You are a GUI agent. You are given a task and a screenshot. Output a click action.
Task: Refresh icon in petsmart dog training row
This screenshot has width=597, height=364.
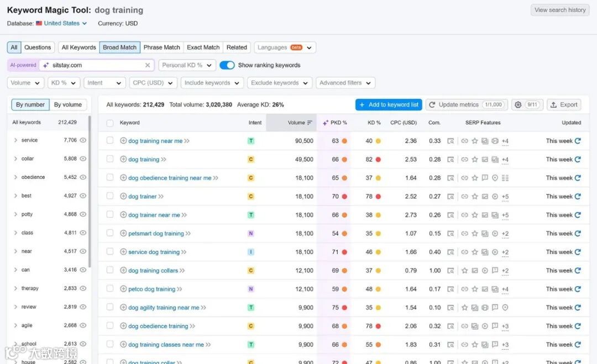[578, 233]
